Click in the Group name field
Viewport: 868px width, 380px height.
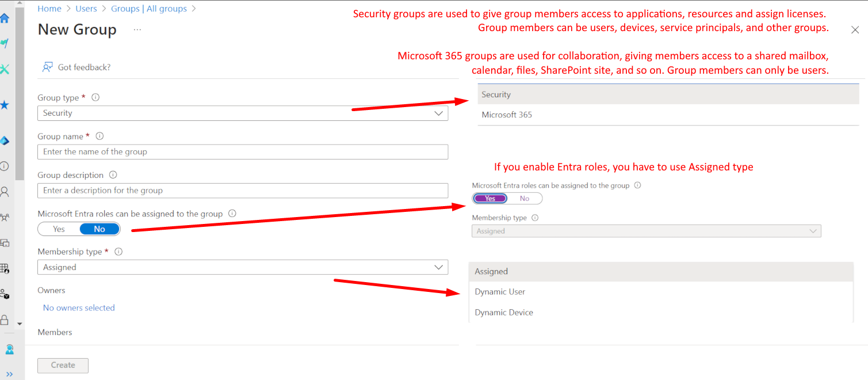242,152
